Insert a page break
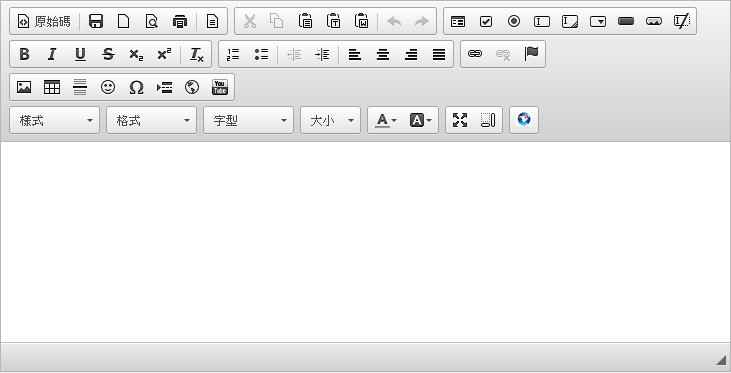The width and height of the screenshot is (731, 373). click(x=164, y=87)
